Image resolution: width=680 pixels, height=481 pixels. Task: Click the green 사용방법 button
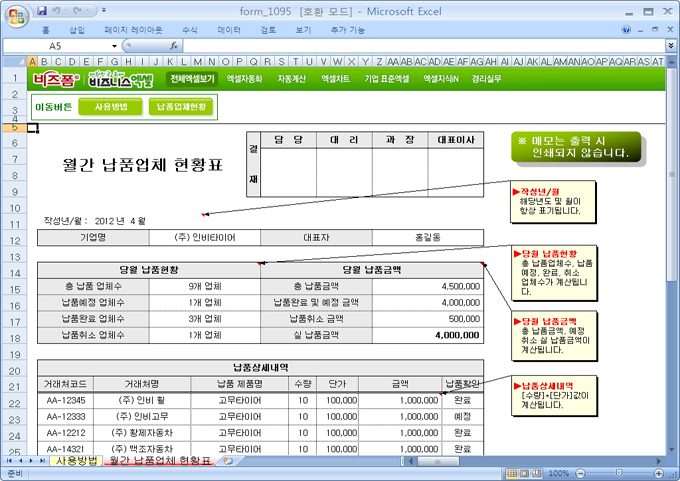tap(111, 106)
